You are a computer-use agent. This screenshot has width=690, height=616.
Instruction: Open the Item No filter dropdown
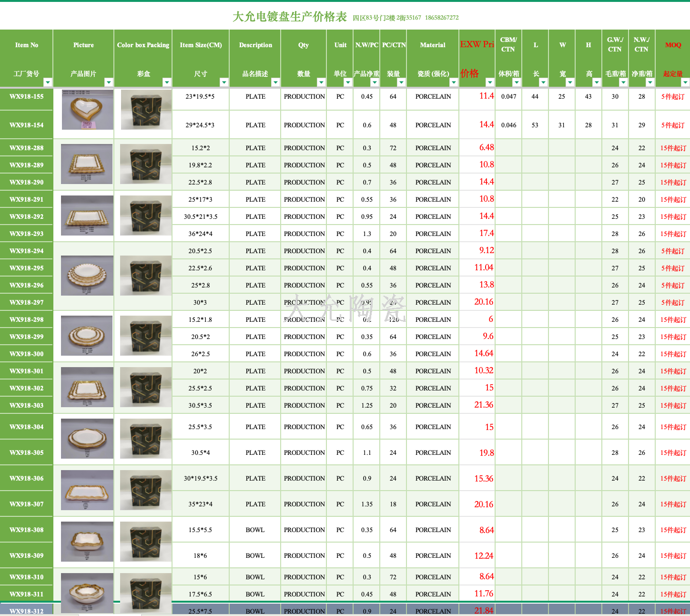(x=48, y=82)
